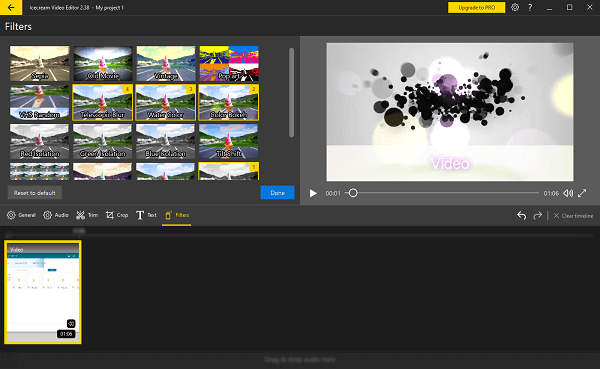Click Clear timeline

coord(573,216)
